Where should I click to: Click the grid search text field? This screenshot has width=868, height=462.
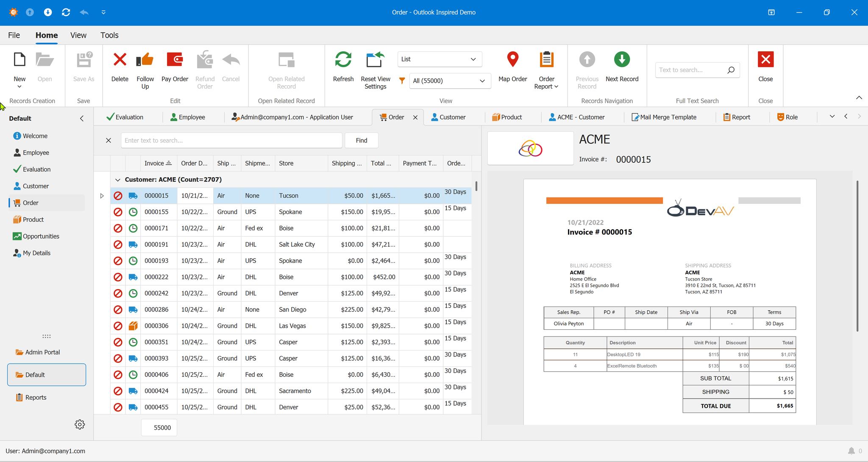pos(231,140)
